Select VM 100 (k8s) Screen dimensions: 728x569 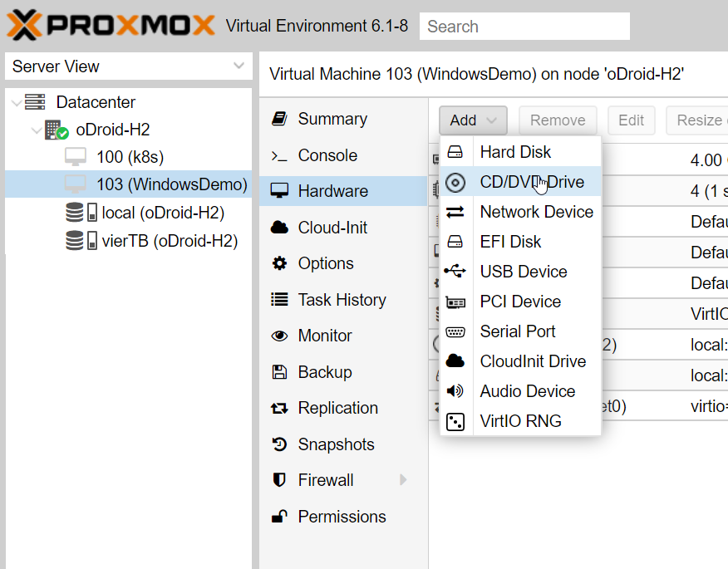coord(130,157)
